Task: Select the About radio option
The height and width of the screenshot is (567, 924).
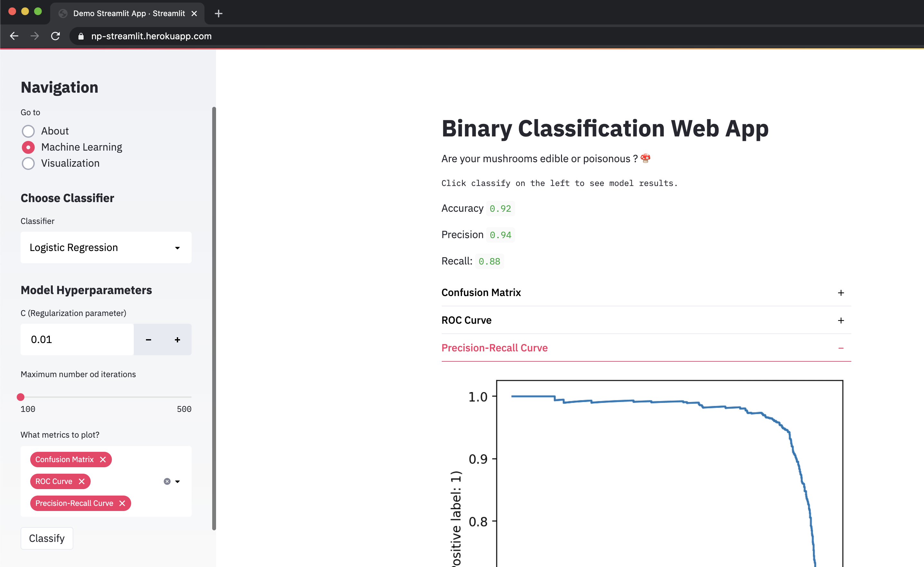Action: pyautogui.click(x=28, y=131)
